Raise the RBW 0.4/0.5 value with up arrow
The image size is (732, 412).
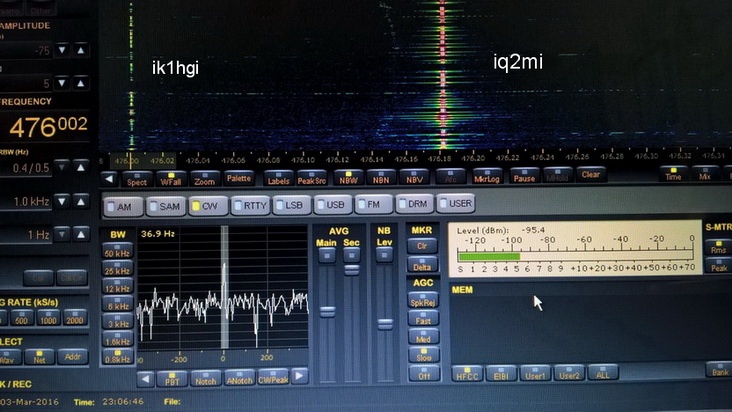(x=81, y=167)
